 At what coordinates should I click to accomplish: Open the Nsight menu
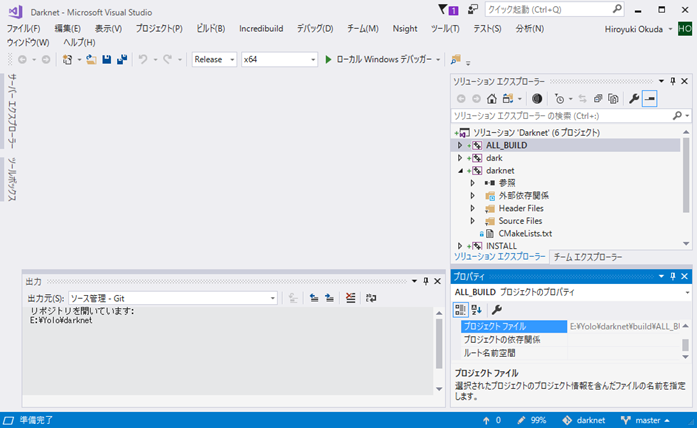click(x=405, y=29)
